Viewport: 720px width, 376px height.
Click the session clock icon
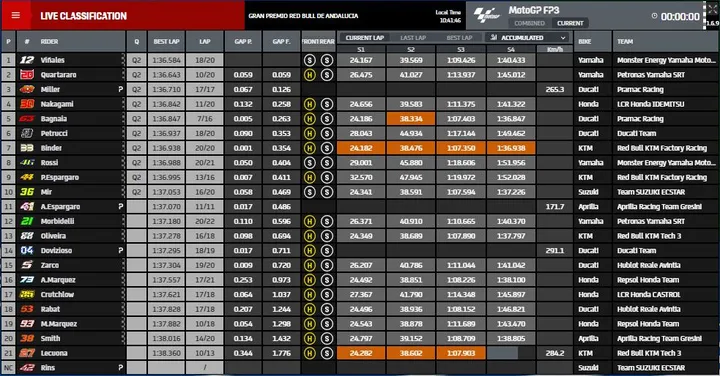coord(654,16)
